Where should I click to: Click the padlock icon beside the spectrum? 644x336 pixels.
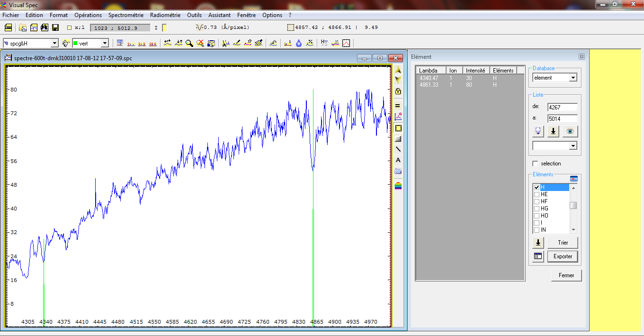[398, 91]
